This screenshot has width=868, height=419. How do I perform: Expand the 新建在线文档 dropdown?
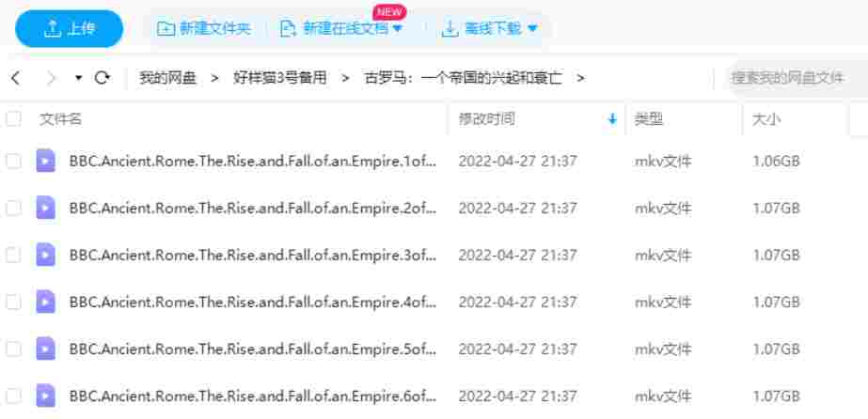point(397,28)
